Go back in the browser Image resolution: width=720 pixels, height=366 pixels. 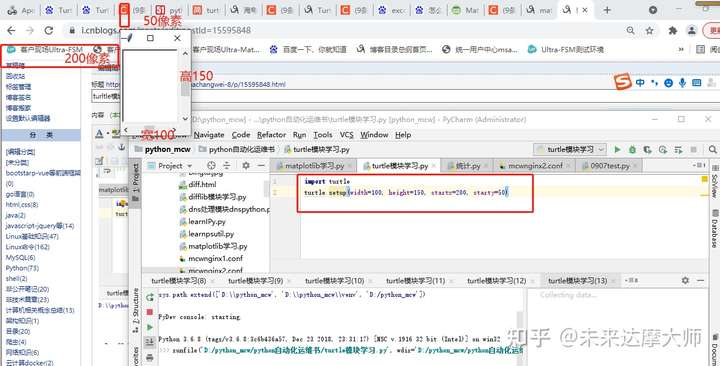coord(11,30)
